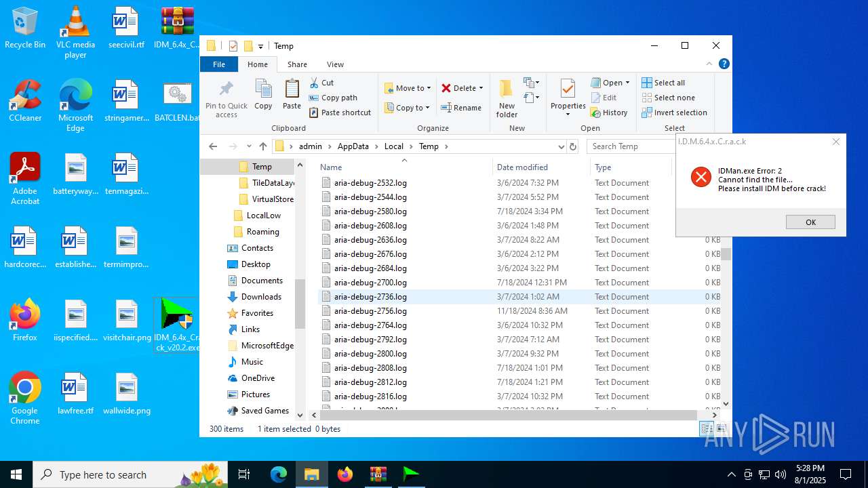Open CCleaner desktop icon
The height and width of the screenshot is (488, 868).
[25, 102]
